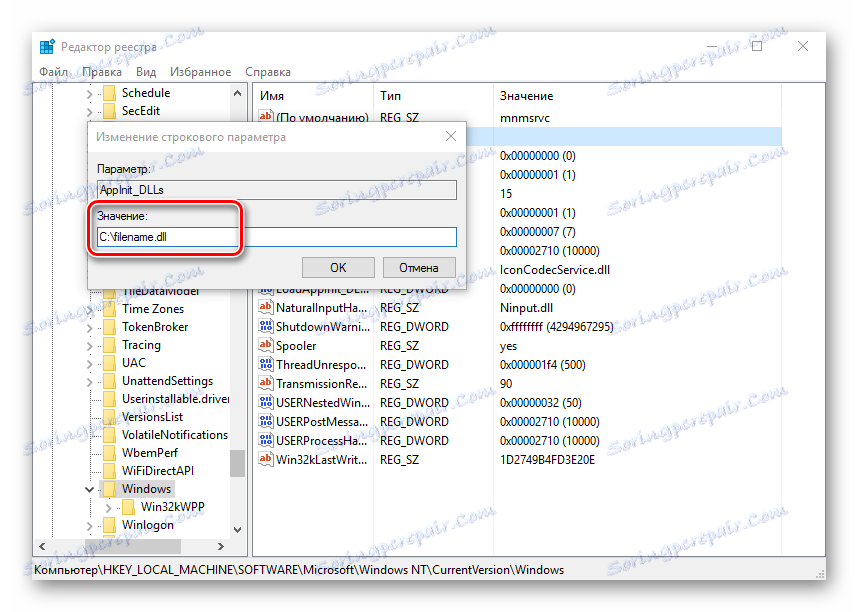This screenshot has width=858, height=612.
Task: Click the tree scrollbar down arrow
Action: click(237, 529)
